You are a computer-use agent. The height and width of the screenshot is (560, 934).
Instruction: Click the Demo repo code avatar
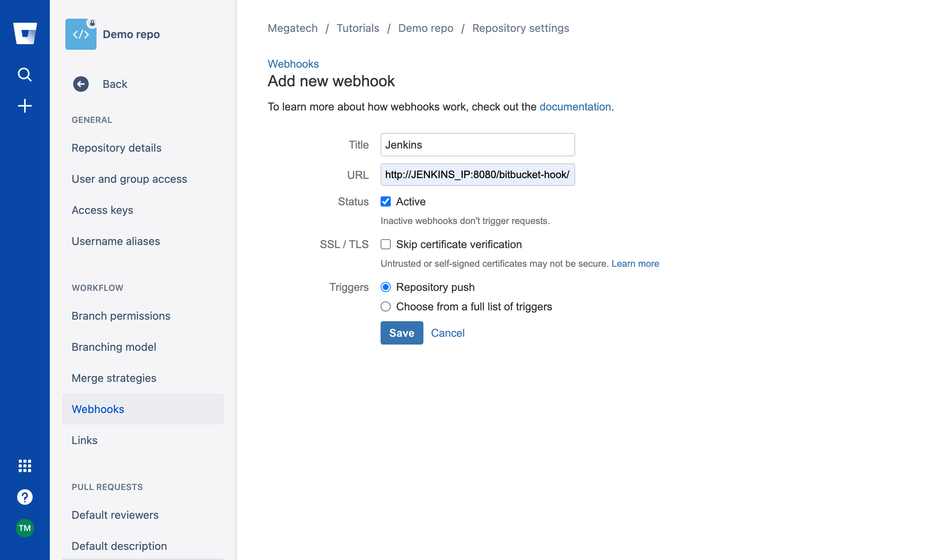[x=81, y=34]
